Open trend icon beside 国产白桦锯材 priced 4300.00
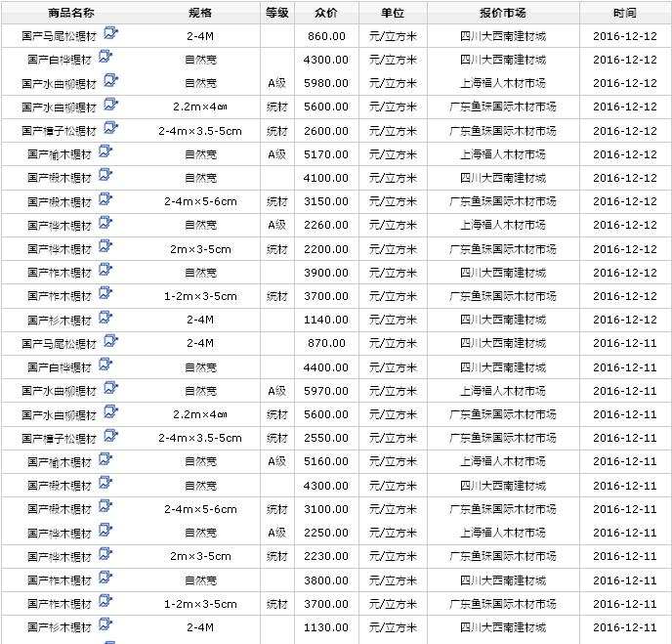Screen dimensions: 672x644 click(x=106, y=57)
